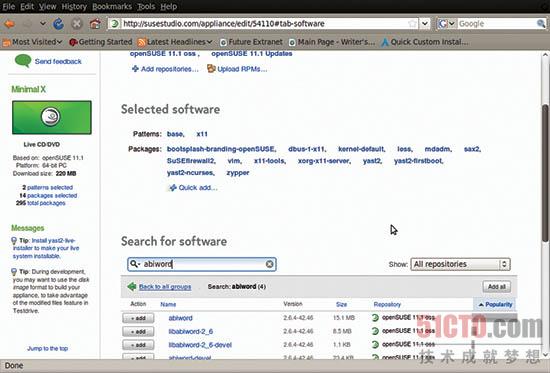Click the Minimal X appliance logo thumbnail
The height and width of the screenshot is (373, 550).
point(52,117)
